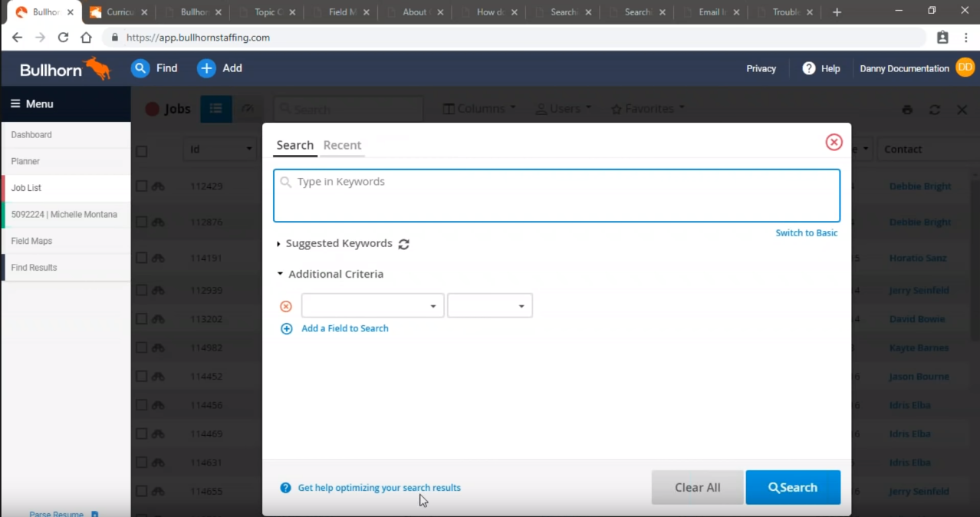This screenshot has width=980, height=517.
Task: Open Get help optimizing your search results
Action: (x=380, y=488)
